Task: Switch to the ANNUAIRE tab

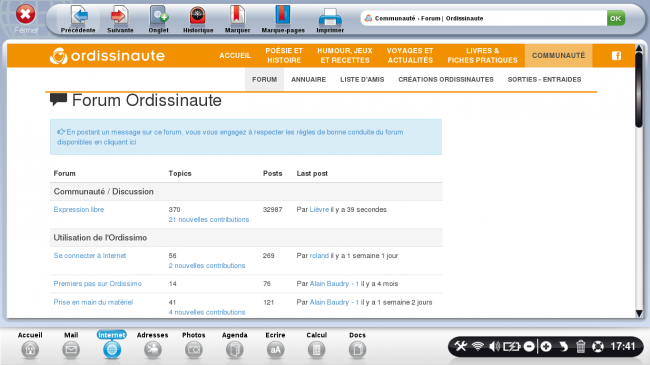Action: tap(308, 79)
